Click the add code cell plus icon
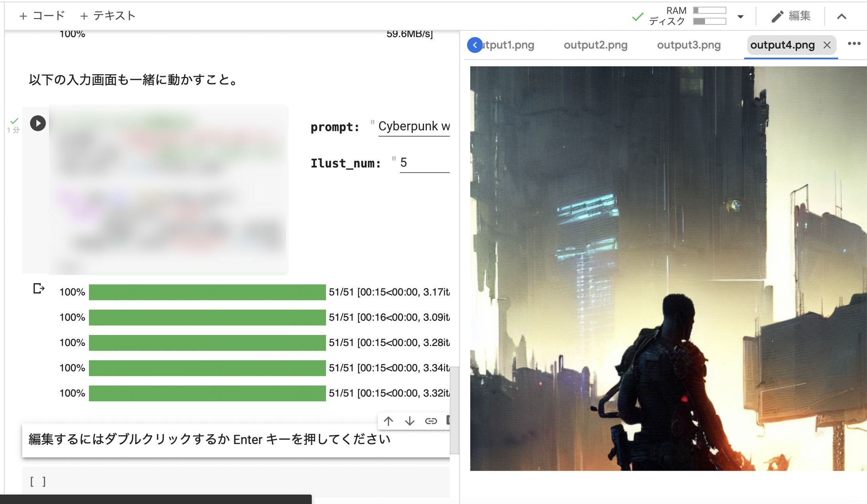Screen dimensions: 867x504 point(23,16)
